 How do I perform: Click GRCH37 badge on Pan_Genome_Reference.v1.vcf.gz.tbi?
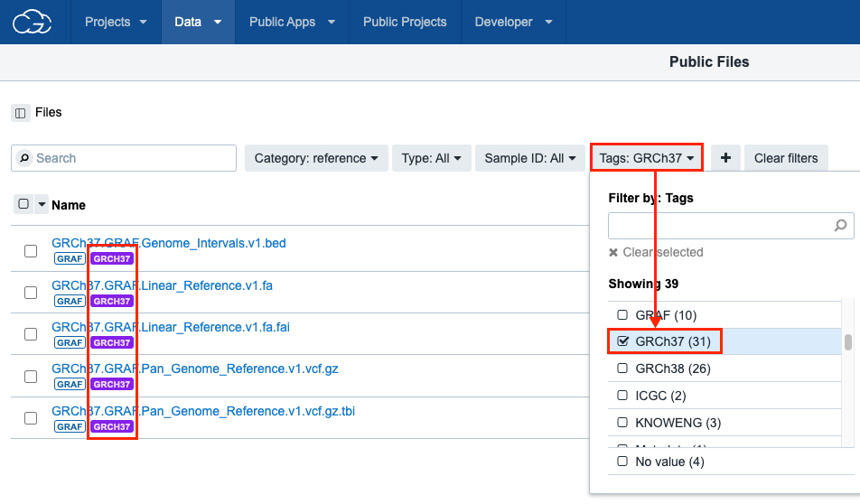tap(112, 426)
